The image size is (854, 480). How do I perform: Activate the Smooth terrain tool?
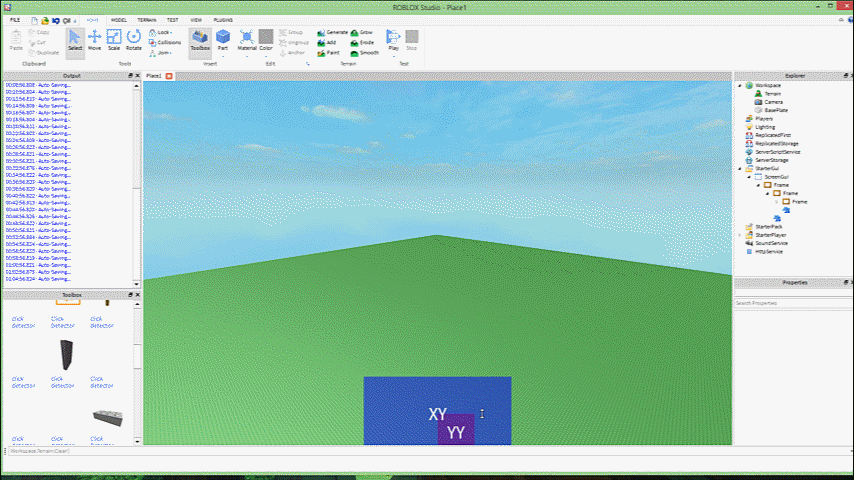(364, 53)
